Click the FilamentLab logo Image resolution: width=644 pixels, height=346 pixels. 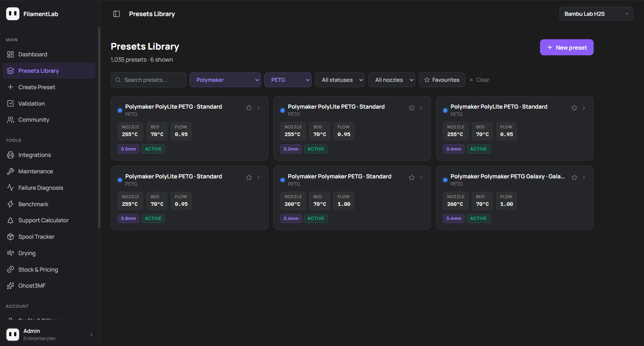(13, 14)
